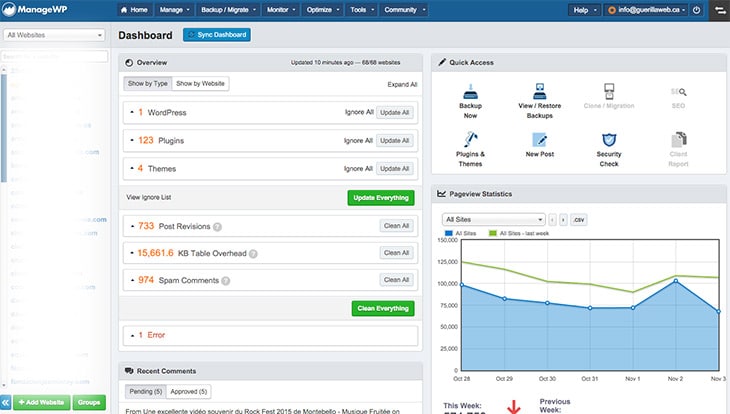Click the ManageWP logo

[35, 10]
